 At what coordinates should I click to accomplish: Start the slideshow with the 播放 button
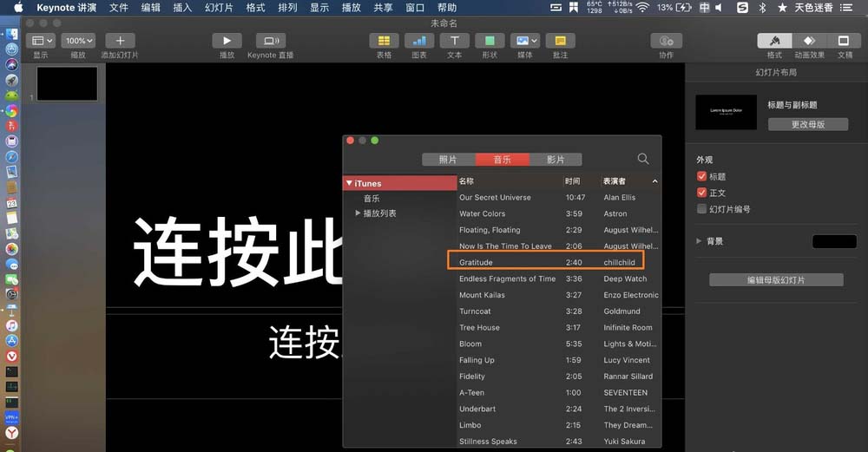click(x=227, y=41)
